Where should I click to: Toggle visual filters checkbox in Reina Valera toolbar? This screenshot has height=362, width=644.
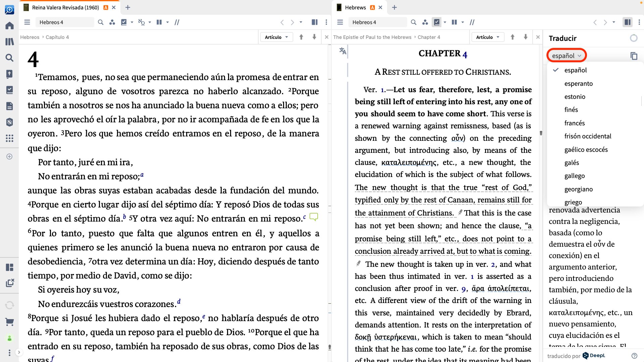[x=124, y=22]
